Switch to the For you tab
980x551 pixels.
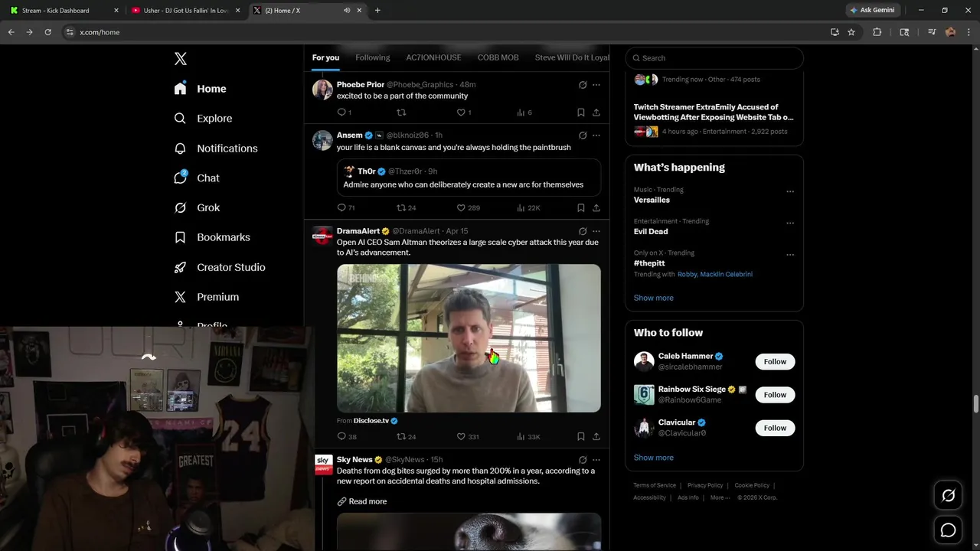pos(325,57)
